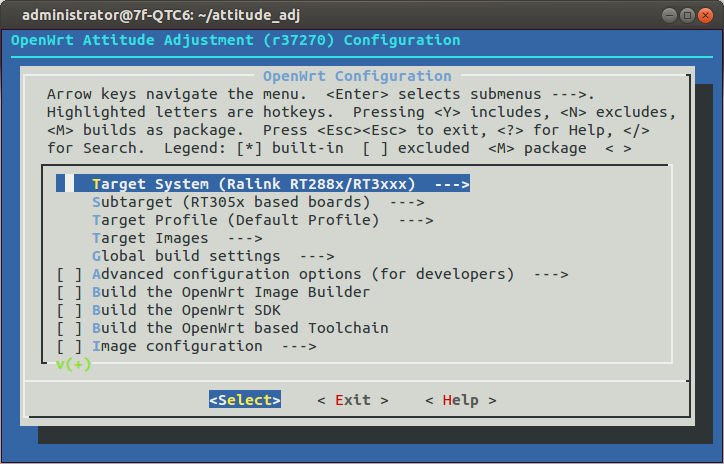
Task: Click the Exit button
Action: pos(353,400)
